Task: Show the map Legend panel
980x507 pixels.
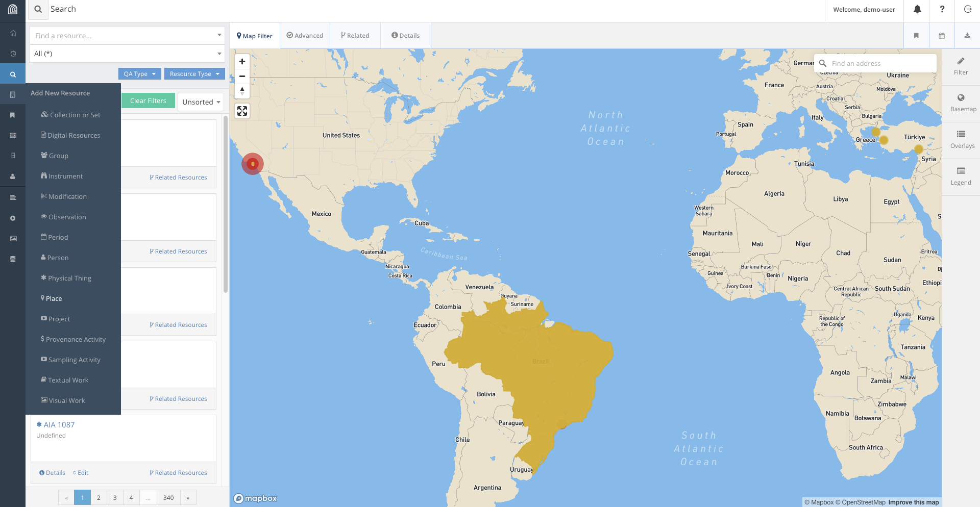Action: coord(961,176)
